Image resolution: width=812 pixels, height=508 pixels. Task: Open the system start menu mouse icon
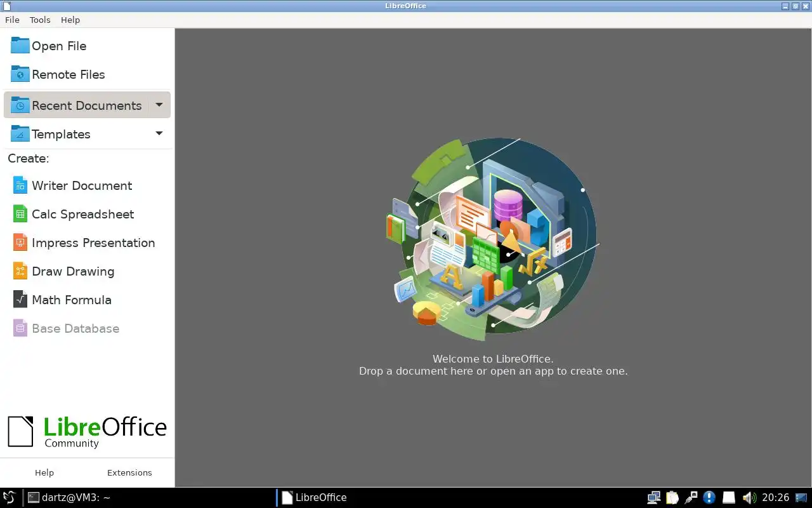click(x=9, y=497)
